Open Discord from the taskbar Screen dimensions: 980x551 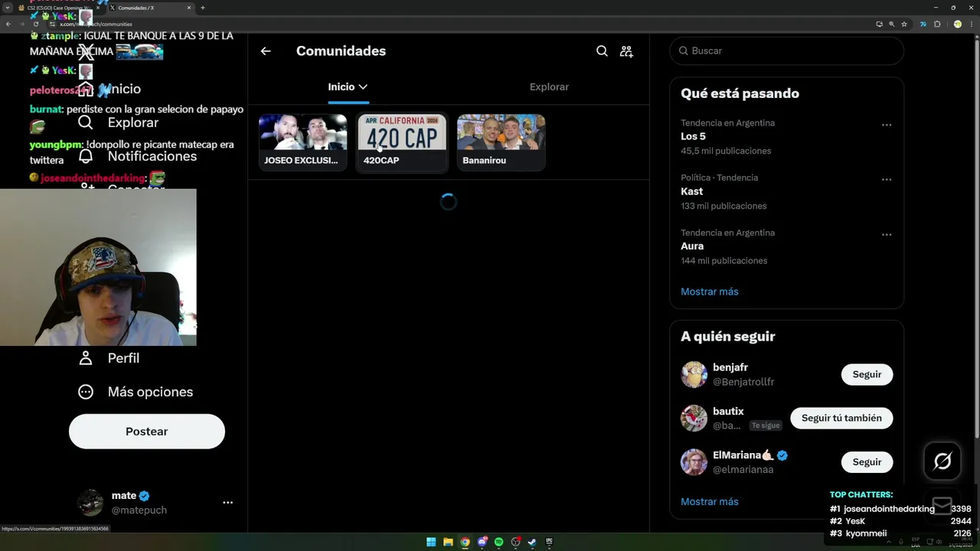[482, 542]
